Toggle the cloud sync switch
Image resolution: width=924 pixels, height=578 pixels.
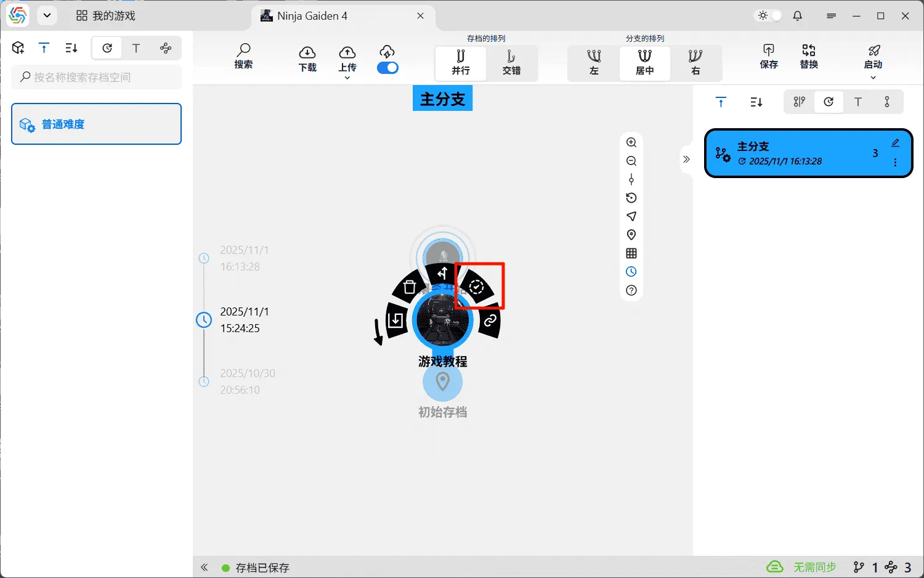click(387, 68)
